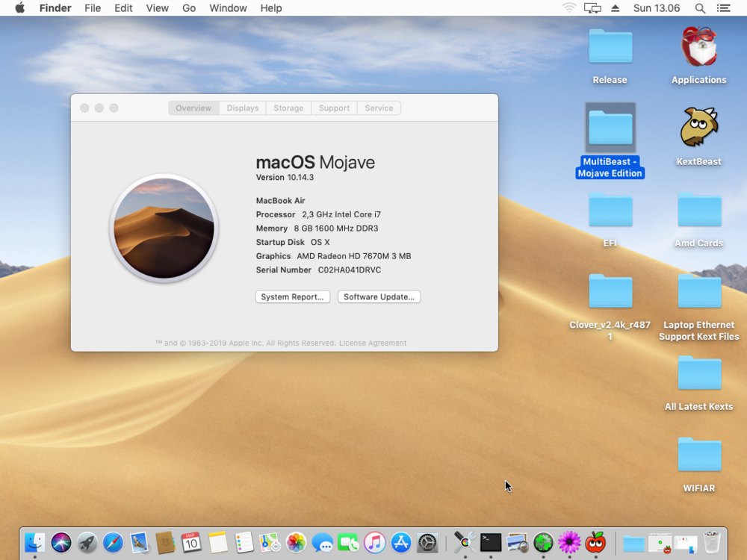
Task: Switch to the Storage tab
Action: coord(288,108)
